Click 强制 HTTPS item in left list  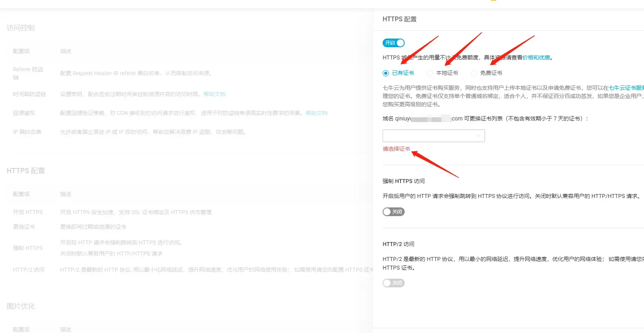28,248
